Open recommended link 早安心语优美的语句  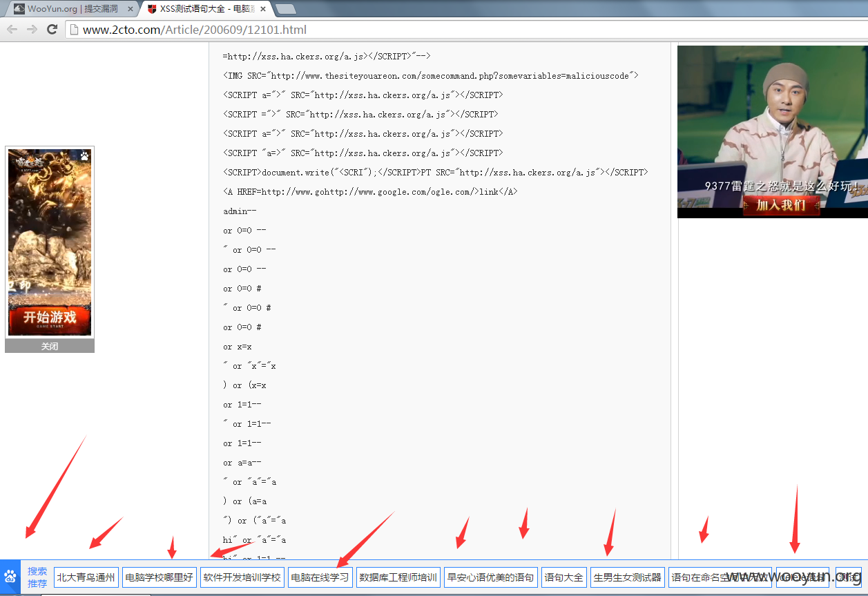(x=491, y=577)
